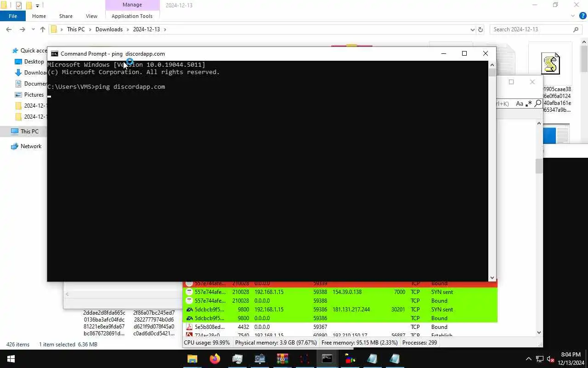Click Free memory status bar entry
588x368 pixels.
click(359, 343)
